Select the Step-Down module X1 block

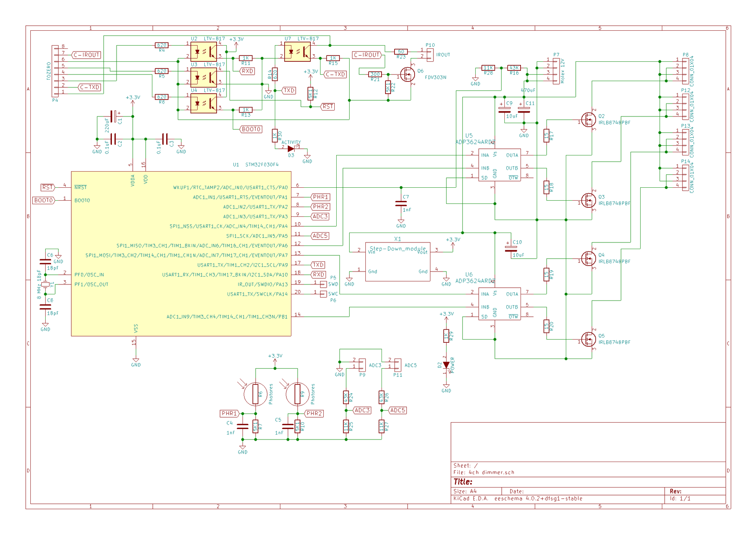click(398, 262)
